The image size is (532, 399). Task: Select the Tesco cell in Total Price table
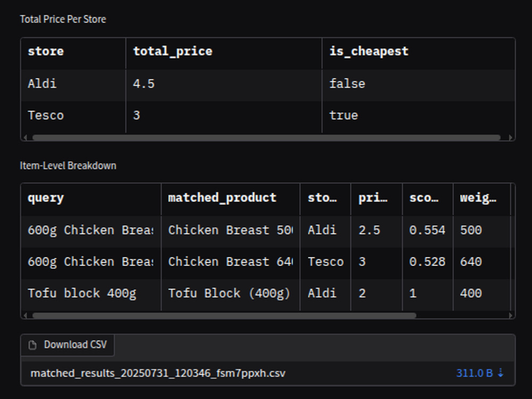[x=73, y=115]
